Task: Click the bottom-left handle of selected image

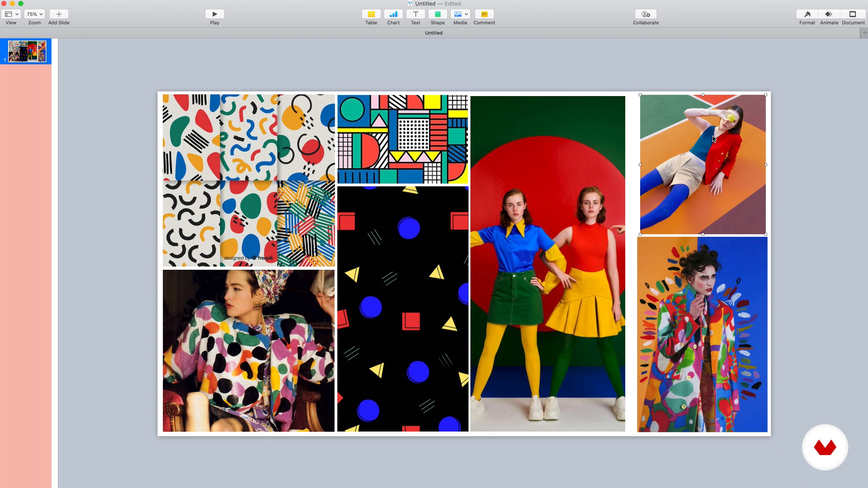Action: [640, 234]
